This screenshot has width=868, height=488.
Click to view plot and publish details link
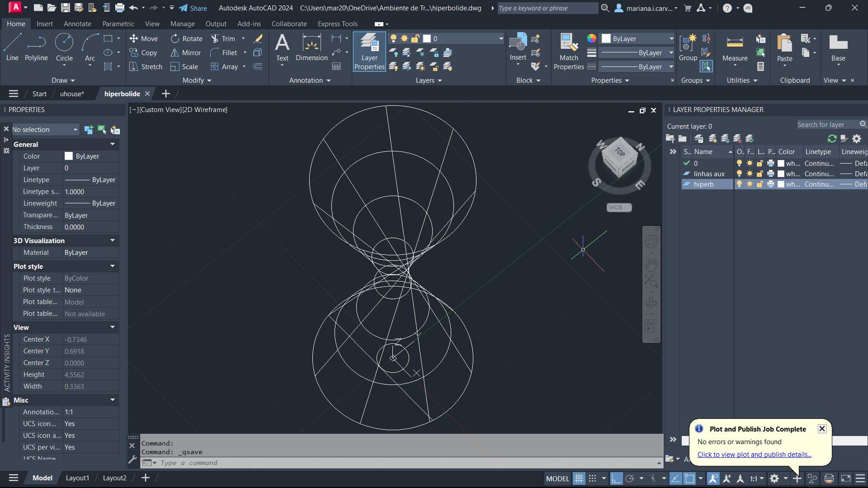coord(754,455)
